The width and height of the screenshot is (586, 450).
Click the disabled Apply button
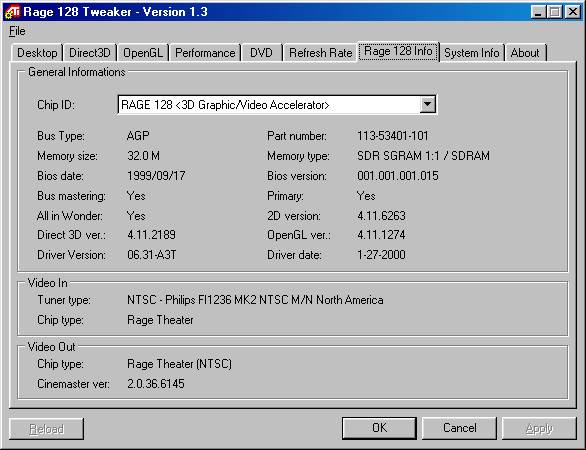coord(539,429)
